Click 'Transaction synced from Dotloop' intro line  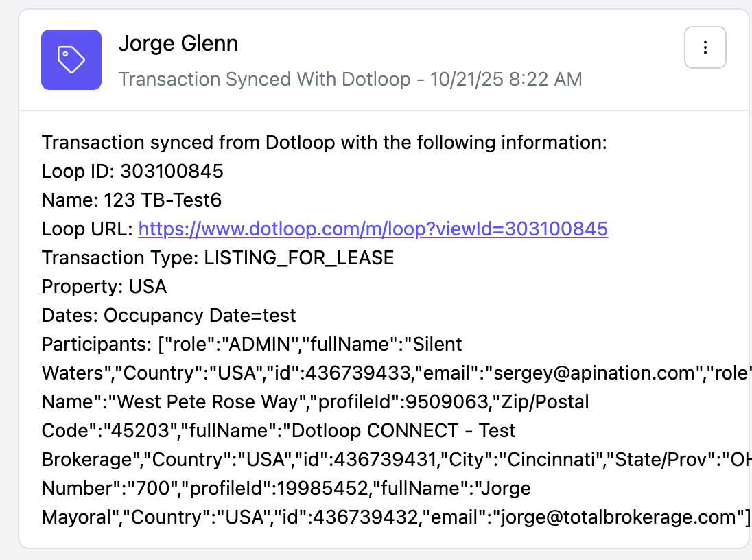click(x=325, y=143)
